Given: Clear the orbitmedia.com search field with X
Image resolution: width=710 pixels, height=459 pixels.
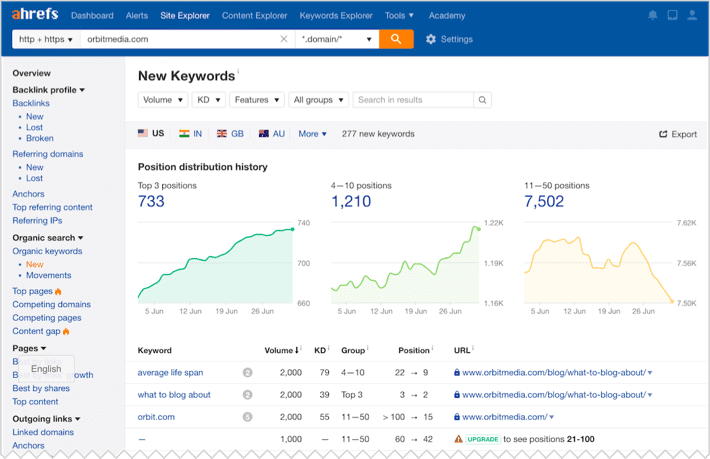Looking at the screenshot, I should (x=284, y=39).
